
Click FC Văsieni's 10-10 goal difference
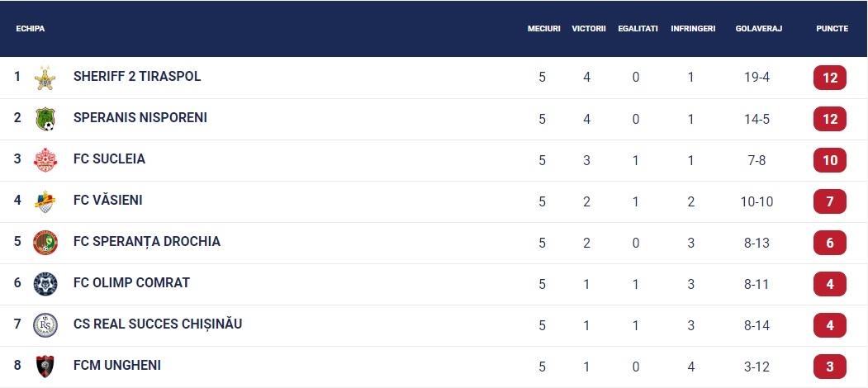pos(757,202)
